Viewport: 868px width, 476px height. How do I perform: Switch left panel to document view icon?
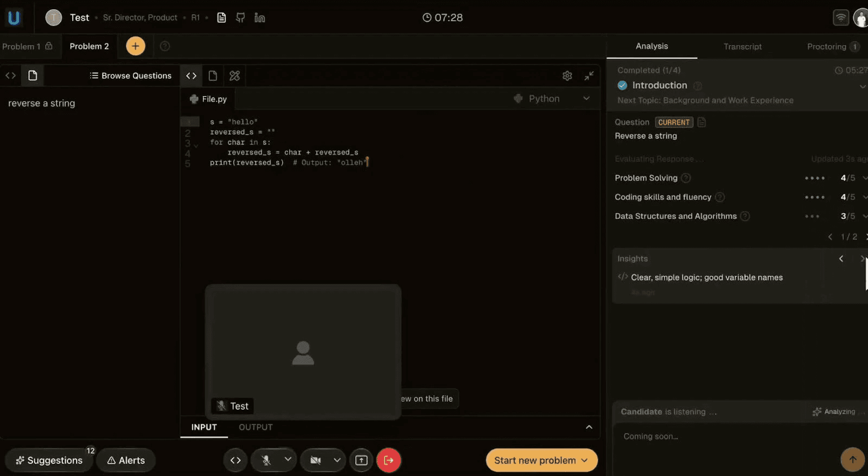pos(33,75)
